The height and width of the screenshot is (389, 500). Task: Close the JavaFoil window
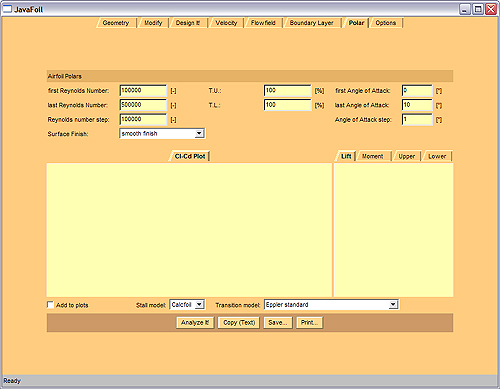click(x=491, y=9)
